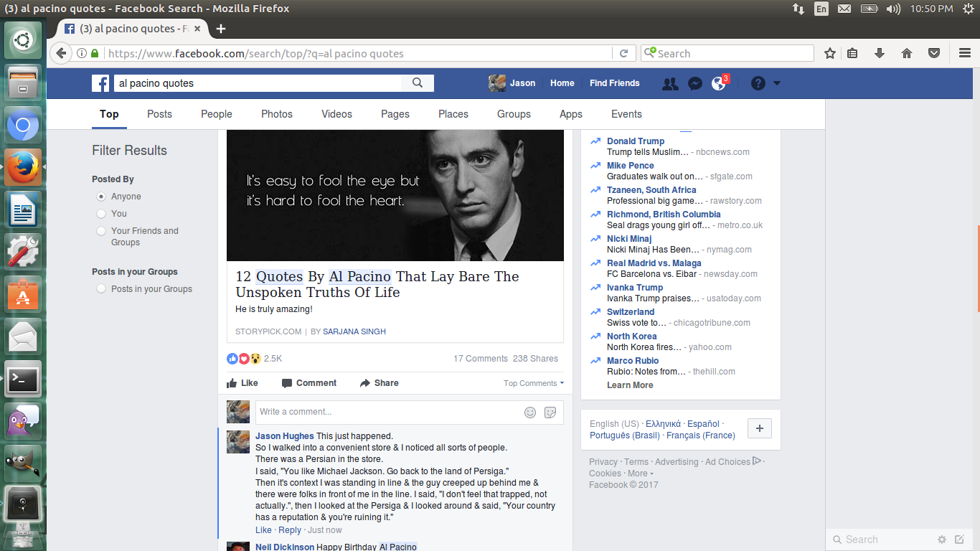980x551 pixels.
Task: Open Ubuntu Dash launcher icon
Action: coord(23,40)
